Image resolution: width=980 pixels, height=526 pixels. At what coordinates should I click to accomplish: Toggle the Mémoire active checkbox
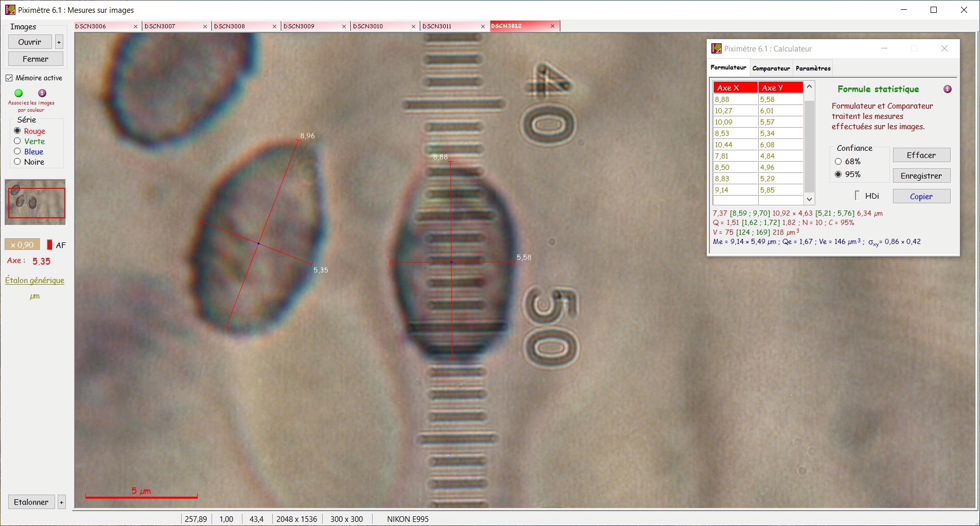pyautogui.click(x=9, y=78)
